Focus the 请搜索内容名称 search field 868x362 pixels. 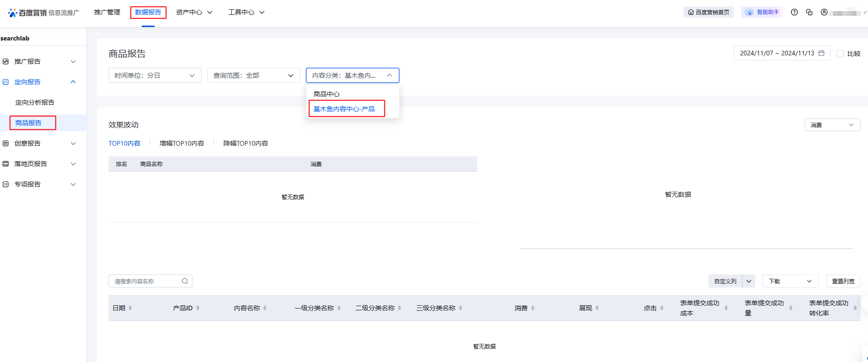(x=150, y=281)
